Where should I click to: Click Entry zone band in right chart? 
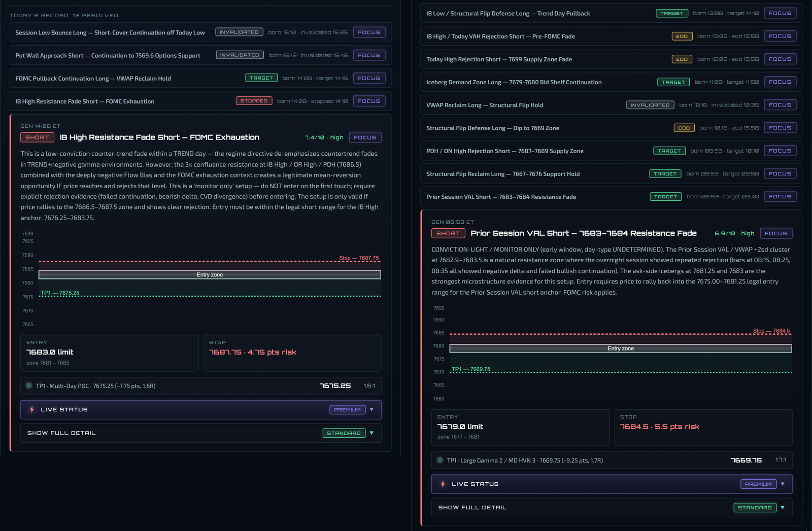click(x=621, y=348)
